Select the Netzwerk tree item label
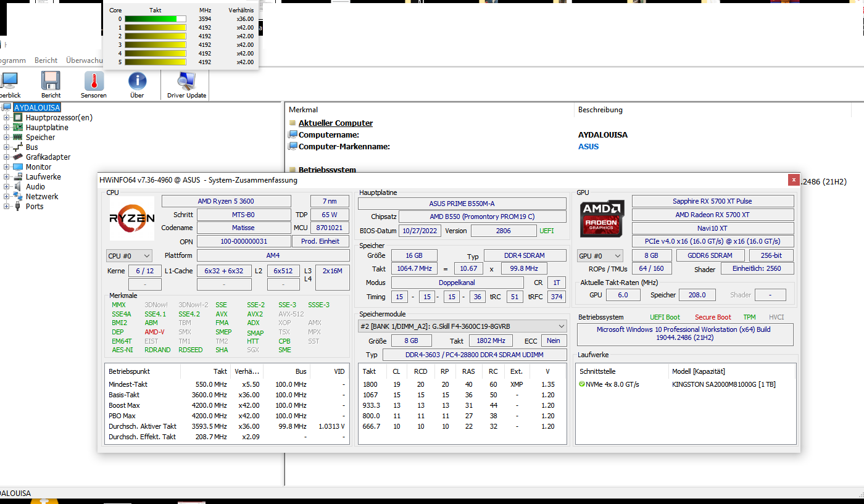This screenshot has height=504, width=864. (42, 196)
